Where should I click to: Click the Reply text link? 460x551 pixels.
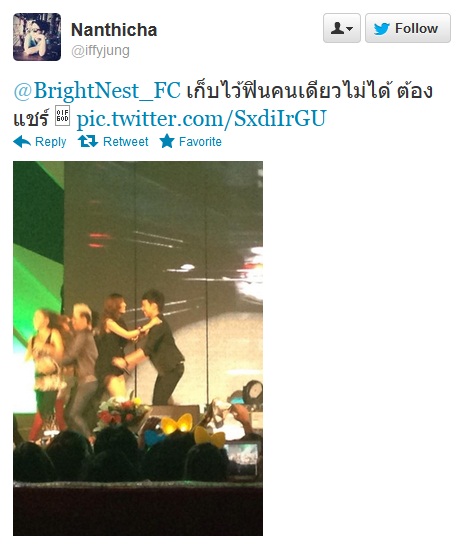coord(51,142)
